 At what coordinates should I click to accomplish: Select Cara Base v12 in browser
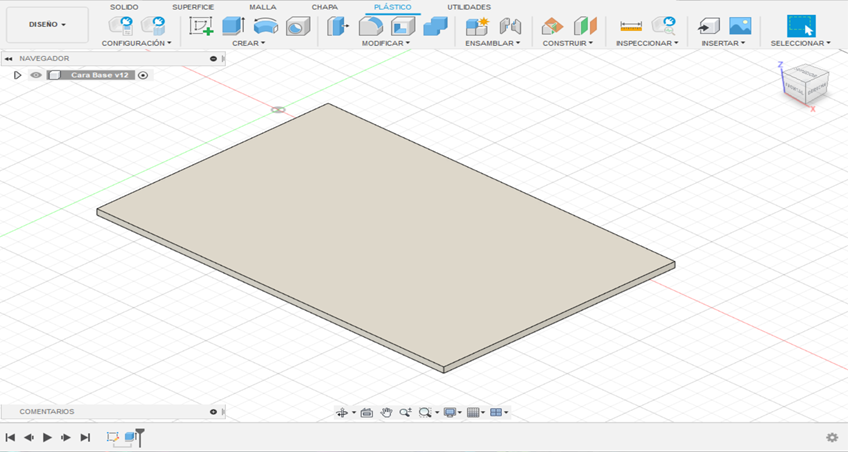[100, 75]
